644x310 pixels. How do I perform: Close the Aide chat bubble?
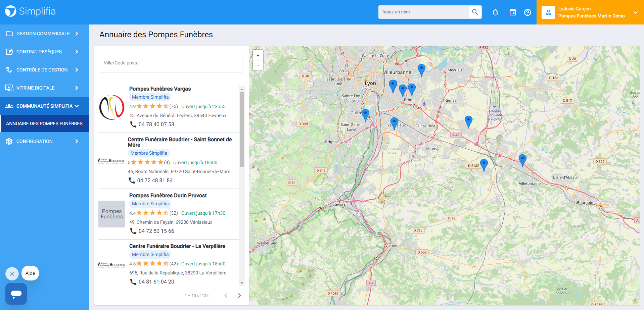pyautogui.click(x=12, y=274)
